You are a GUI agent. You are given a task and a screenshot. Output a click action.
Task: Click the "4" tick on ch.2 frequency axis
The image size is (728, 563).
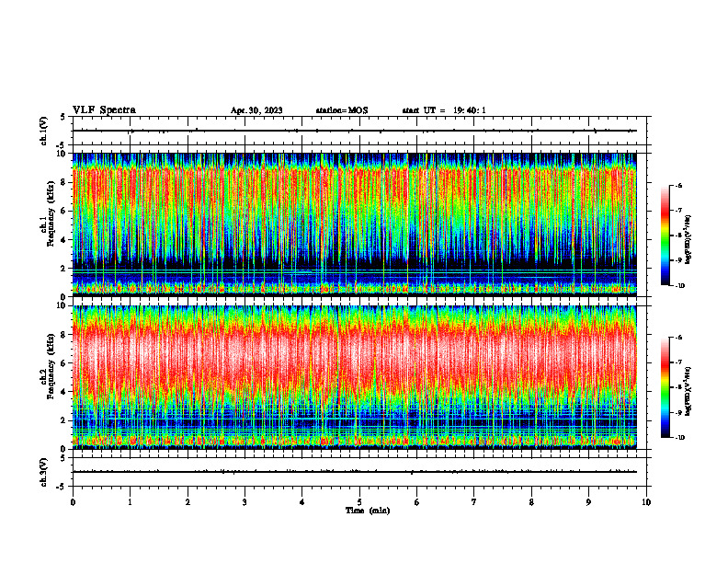pyautogui.click(x=65, y=392)
